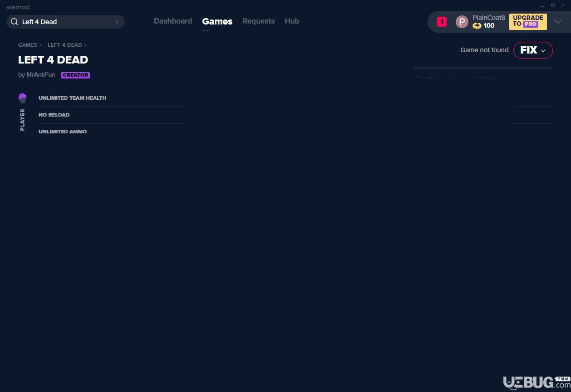The image size is (571, 392).
Task: Open the Dashboard tab
Action: point(173,21)
